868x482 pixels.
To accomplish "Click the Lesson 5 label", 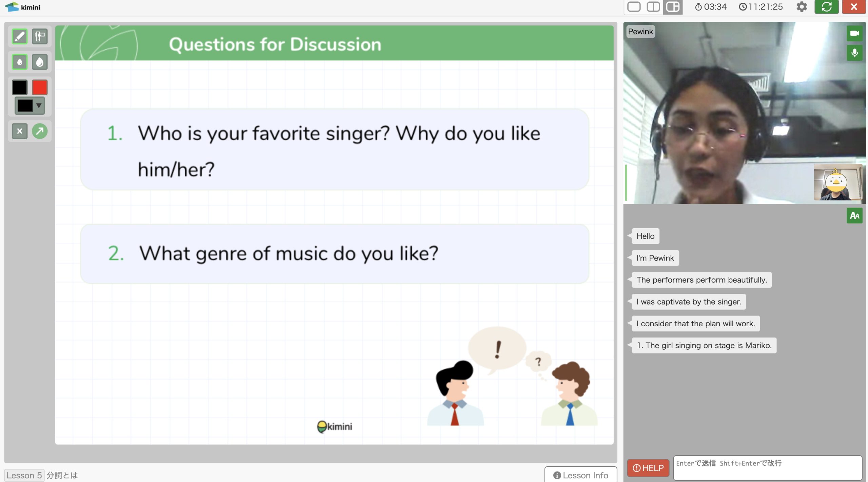I will click(24, 475).
